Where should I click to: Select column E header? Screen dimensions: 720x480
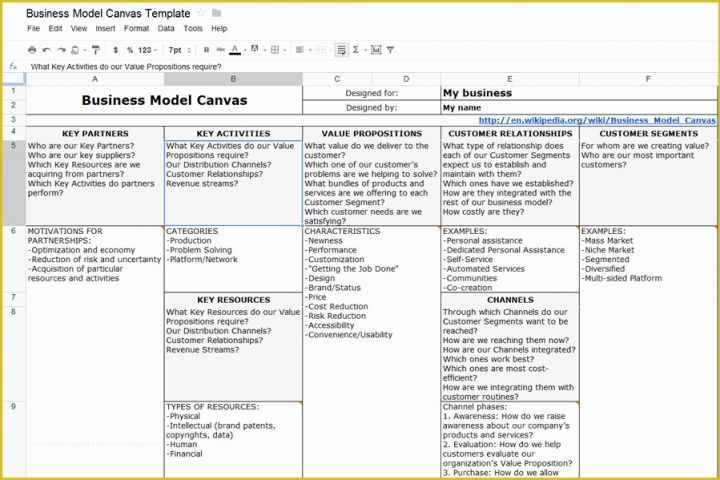[510, 79]
